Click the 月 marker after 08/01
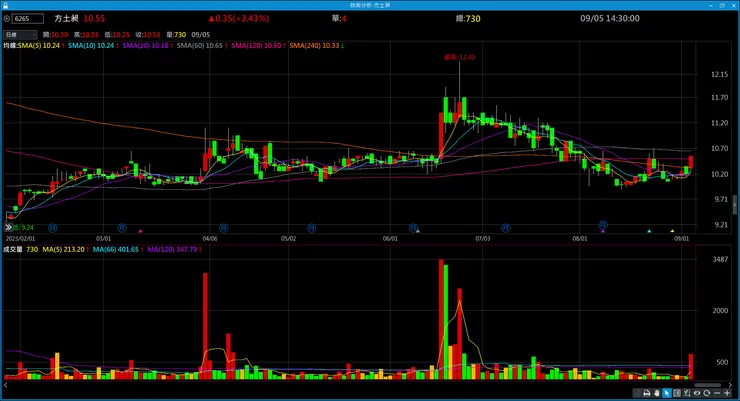This screenshot has width=740, height=401. [x=603, y=225]
